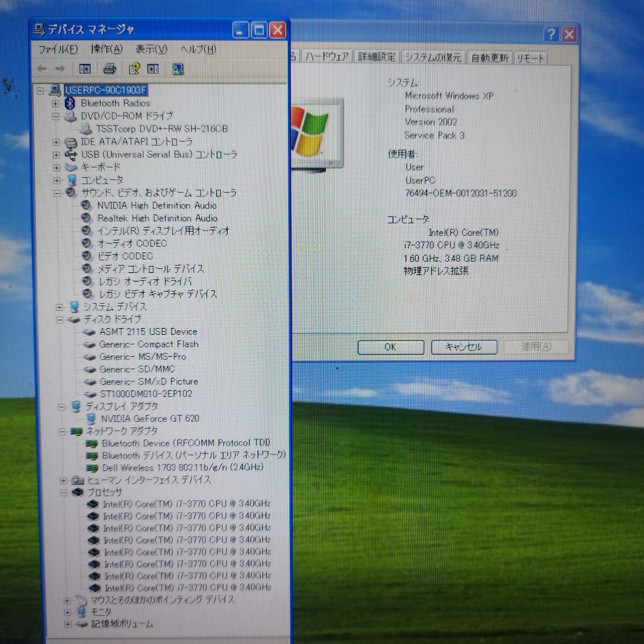Image resolution: width=644 pixels, height=644 pixels.
Task: Select the DVD/CD-ROM ドライブ category icon
Action: pyautogui.click(x=70, y=116)
